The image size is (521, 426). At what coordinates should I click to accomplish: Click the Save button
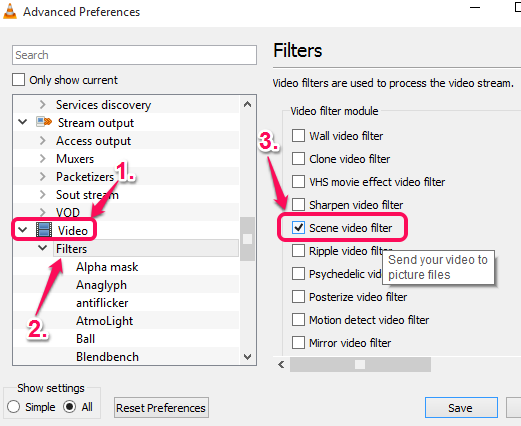461,407
